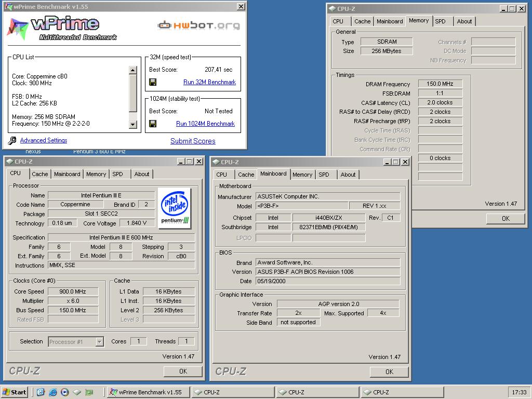Click the save icon for 1024M score
This screenshot has width=532, height=399.
(x=153, y=124)
